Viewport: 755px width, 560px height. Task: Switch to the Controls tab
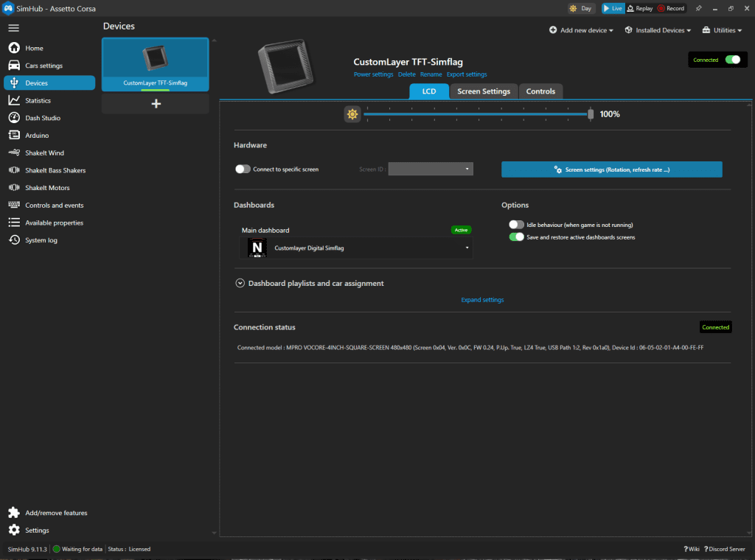tap(540, 91)
